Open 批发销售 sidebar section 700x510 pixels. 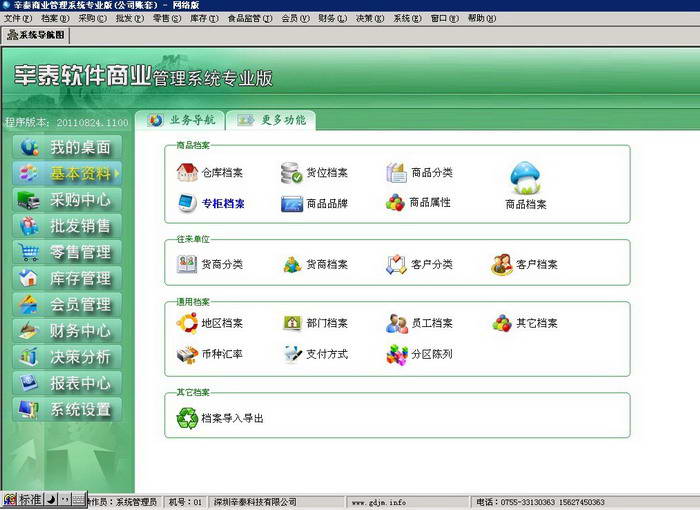(67, 226)
